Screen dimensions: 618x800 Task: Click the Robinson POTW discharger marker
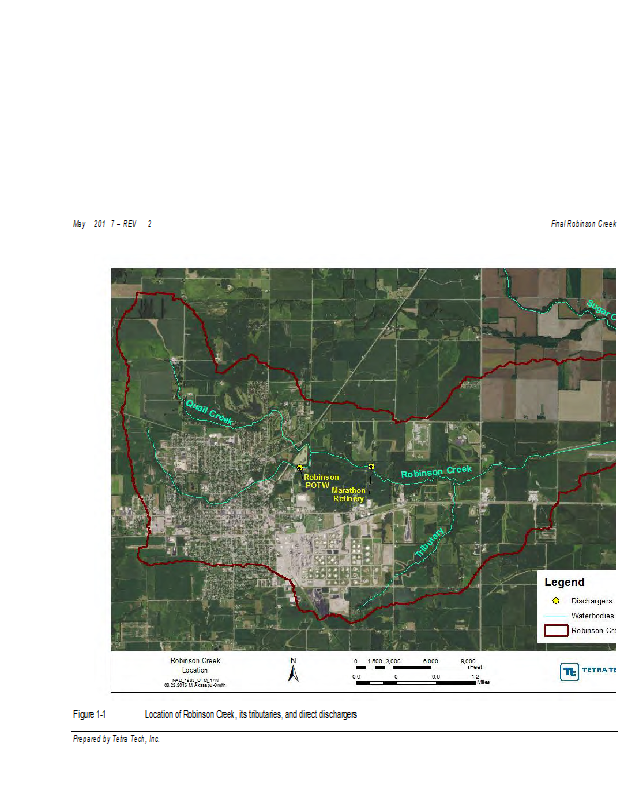(x=299, y=467)
